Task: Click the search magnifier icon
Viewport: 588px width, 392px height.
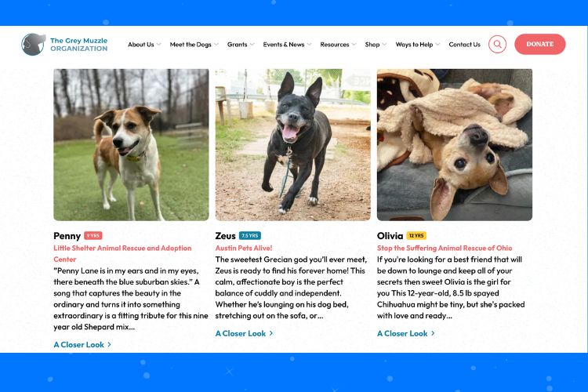Action: [x=497, y=44]
